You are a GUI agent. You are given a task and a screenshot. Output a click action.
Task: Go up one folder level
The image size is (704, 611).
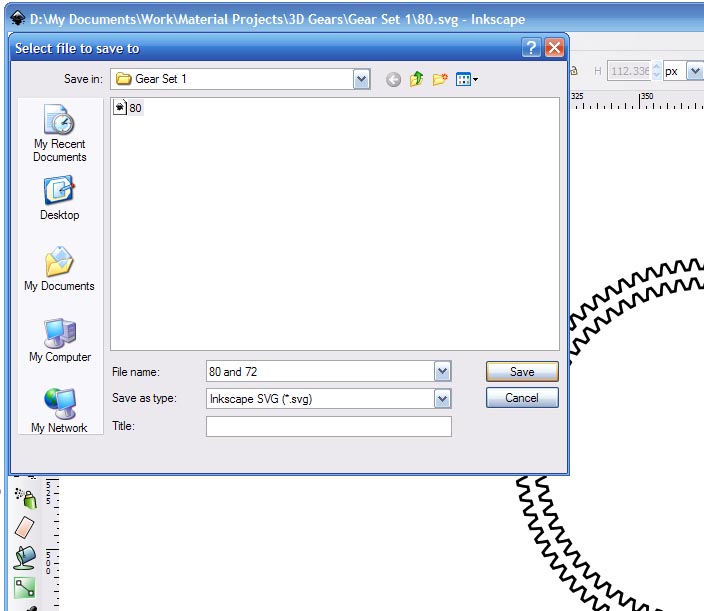[417, 79]
